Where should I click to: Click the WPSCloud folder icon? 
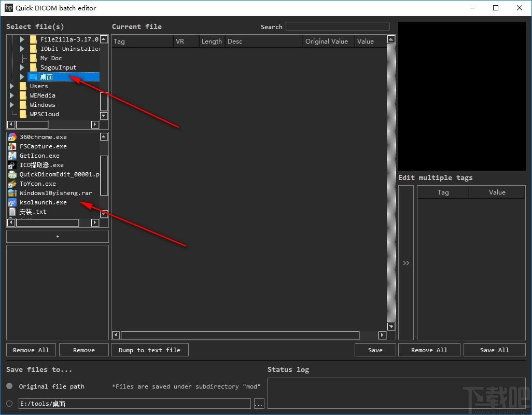pyautogui.click(x=23, y=114)
